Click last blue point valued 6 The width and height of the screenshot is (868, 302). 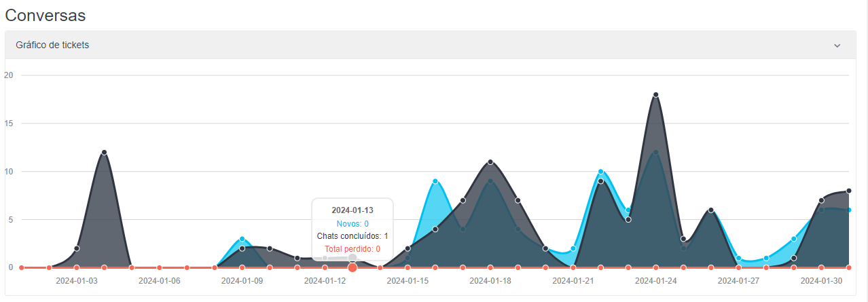849,210
